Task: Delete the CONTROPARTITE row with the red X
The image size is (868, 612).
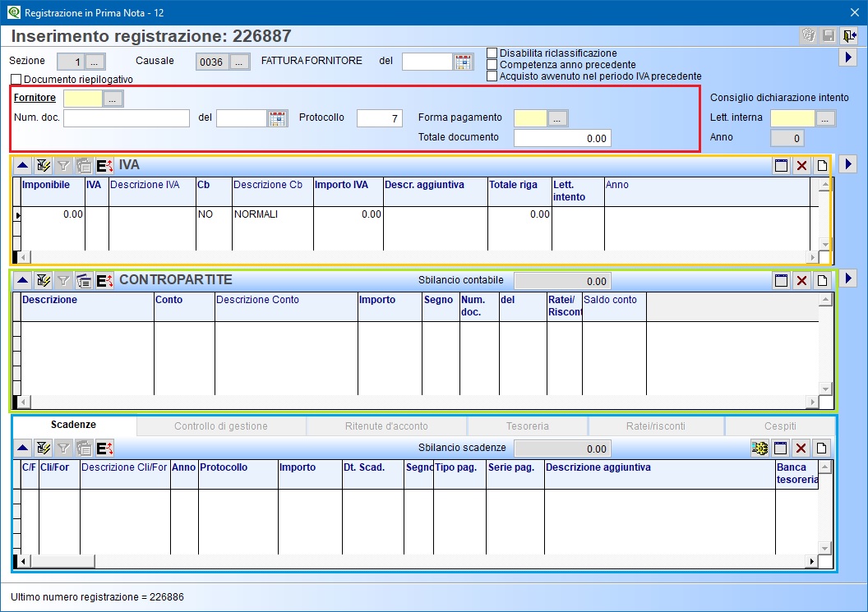Action: (x=801, y=280)
